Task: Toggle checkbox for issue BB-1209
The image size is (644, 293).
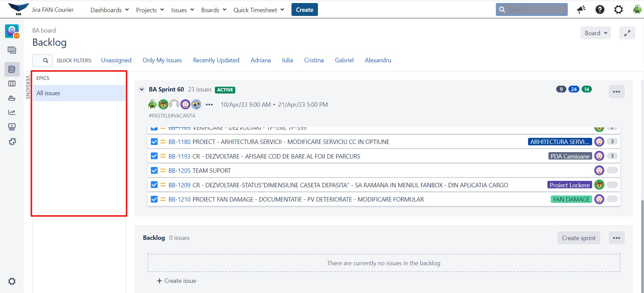Action: coord(154,185)
